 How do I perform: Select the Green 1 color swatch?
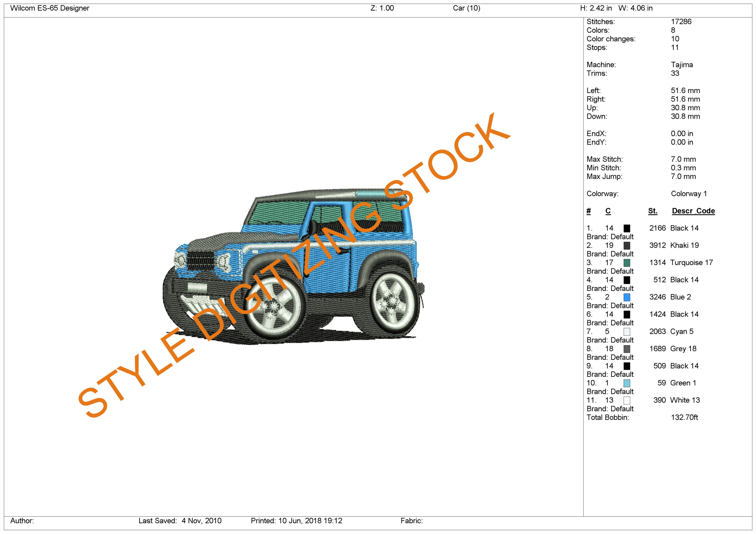pyautogui.click(x=627, y=383)
